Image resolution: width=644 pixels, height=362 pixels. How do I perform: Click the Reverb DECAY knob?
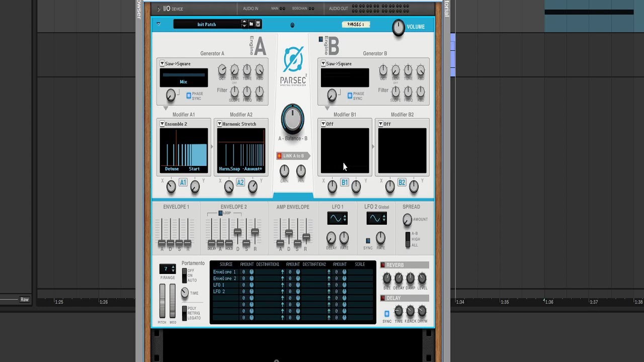pyautogui.click(x=398, y=278)
